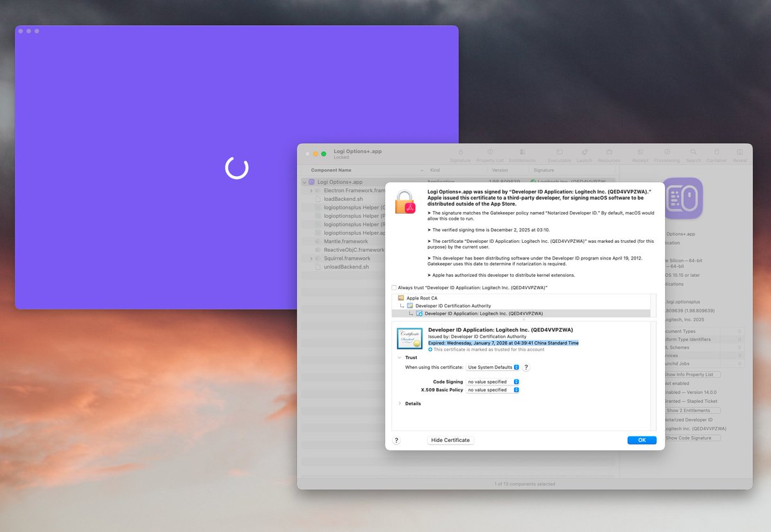The image size is (771, 532).
Task: Select unloadBackend.sh row
Action: pyautogui.click(x=346, y=267)
